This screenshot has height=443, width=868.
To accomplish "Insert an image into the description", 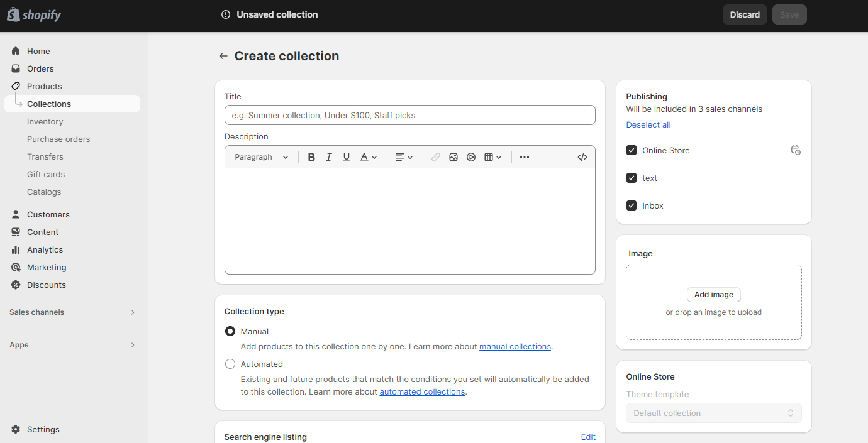I will (453, 156).
